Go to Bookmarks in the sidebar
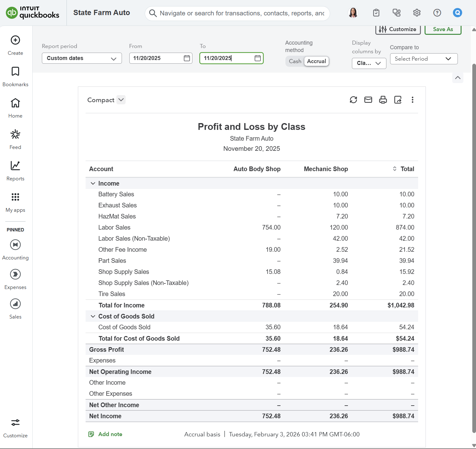476x449 pixels. click(x=15, y=76)
